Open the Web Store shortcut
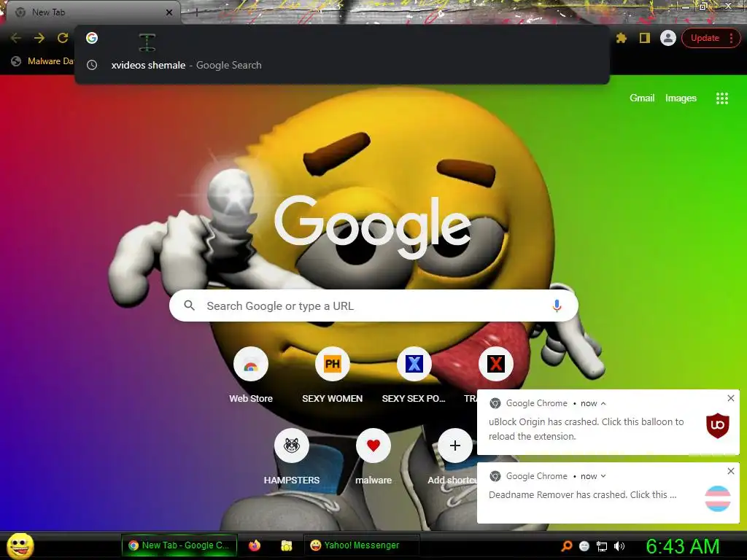 coord(251,376)
